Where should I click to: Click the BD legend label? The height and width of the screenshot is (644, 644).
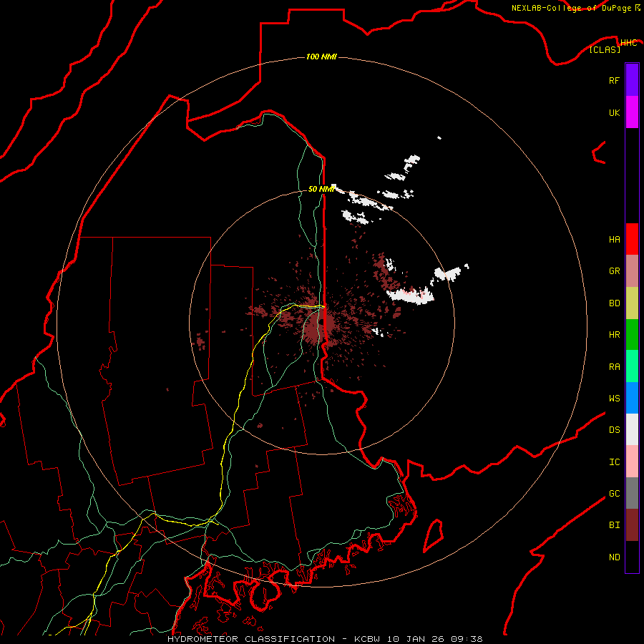tap(614, 303)
